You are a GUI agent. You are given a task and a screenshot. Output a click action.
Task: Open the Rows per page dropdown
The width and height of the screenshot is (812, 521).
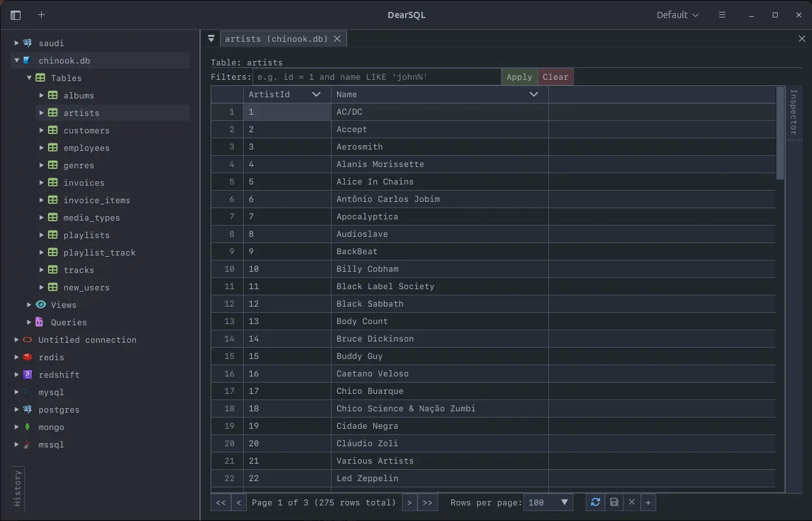pyautogui.click(x=548, y=502)
